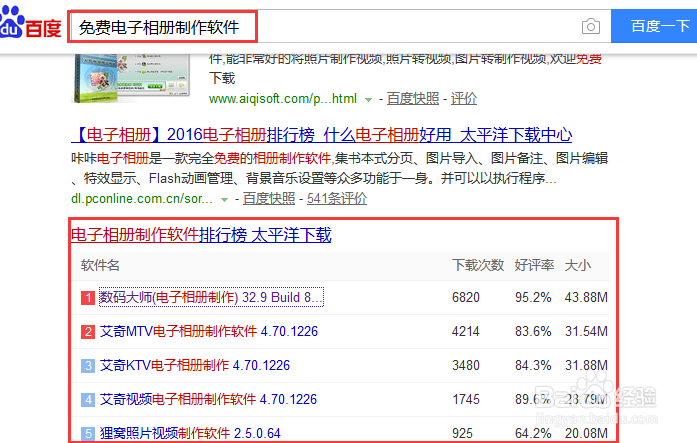Viewport: 697px width, 443px height.
Task: Open aiqisoft software box thumbnail
Action: (132, 77)
